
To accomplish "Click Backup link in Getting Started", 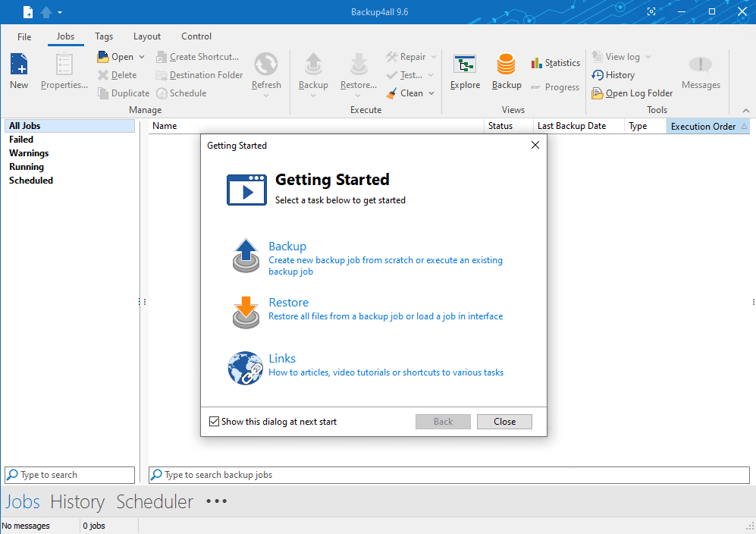I will (x=287, y=246).
